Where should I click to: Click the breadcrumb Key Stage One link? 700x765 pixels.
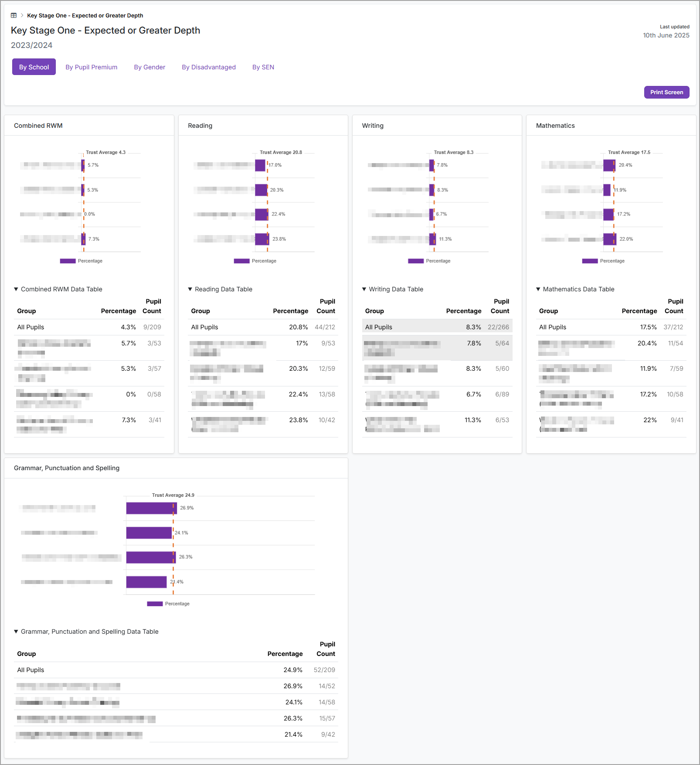click(x=85, y=15)
